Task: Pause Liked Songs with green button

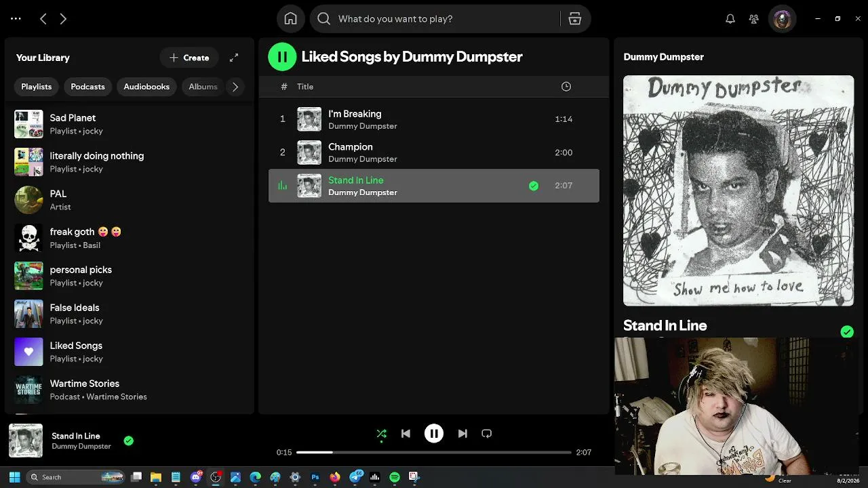Action: (282, 57)
